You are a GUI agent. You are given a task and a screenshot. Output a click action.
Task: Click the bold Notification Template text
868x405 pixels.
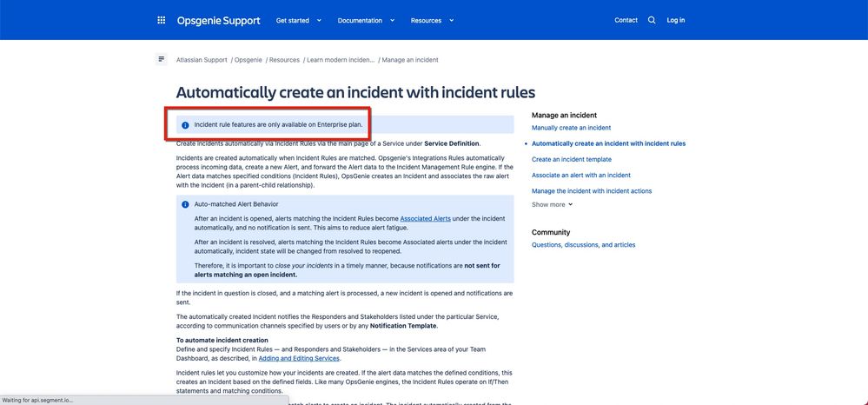coord(403,326)
